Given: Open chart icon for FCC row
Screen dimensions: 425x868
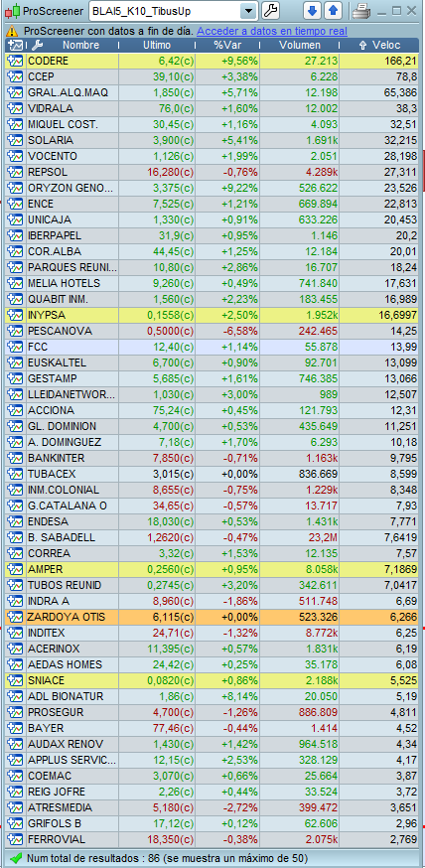Looking at the screenshot, I should 15,347.
